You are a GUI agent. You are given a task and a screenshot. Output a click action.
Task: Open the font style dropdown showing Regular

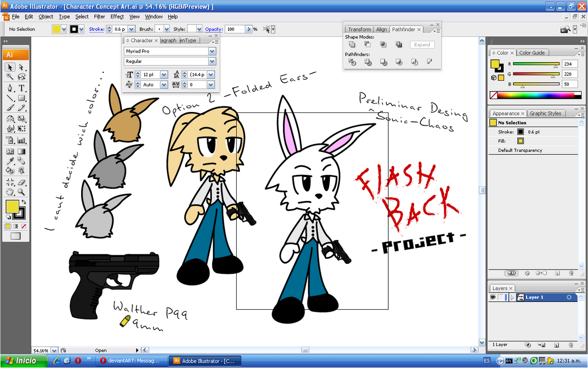coord(212,61)
